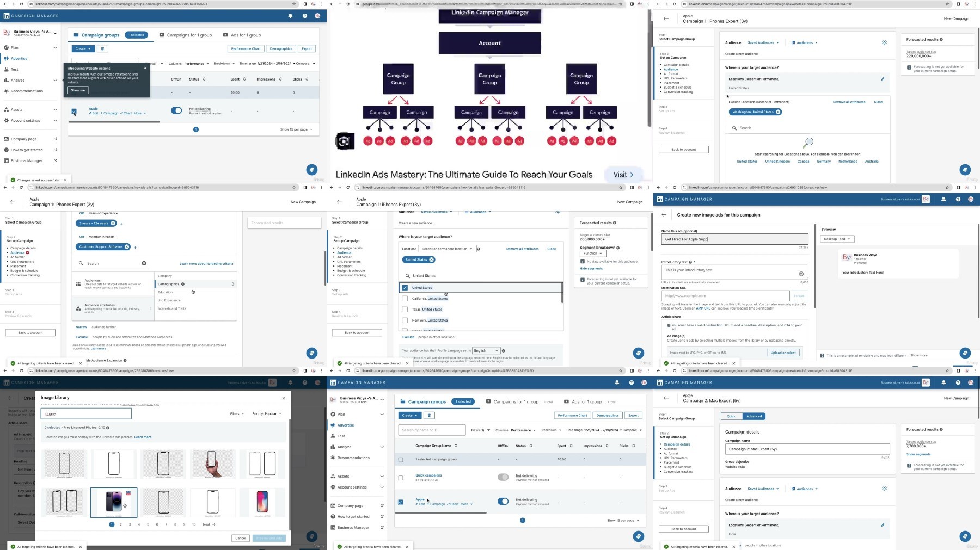Click help icon beside Recent or permanent location
The width and height of the screenshot is (980, 550).
[x=479, y=249]
